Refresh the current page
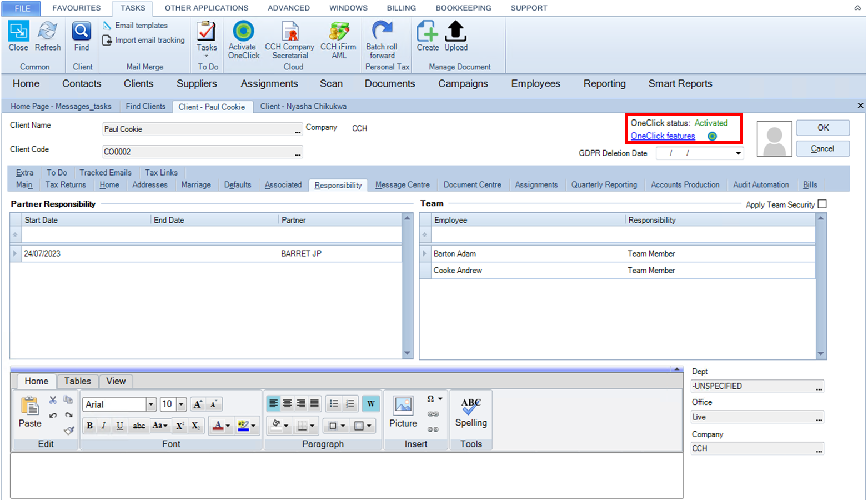This screenshot has height=500, width=868. coord(48,37)
